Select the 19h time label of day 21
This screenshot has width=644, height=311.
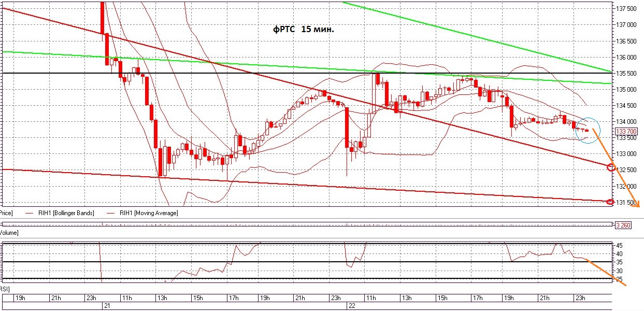click(265, 298)
